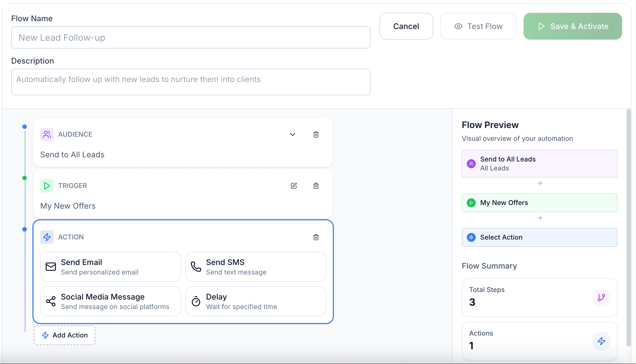
Task: Click the branch icon beside Total Steps
Action: (601, 298)
